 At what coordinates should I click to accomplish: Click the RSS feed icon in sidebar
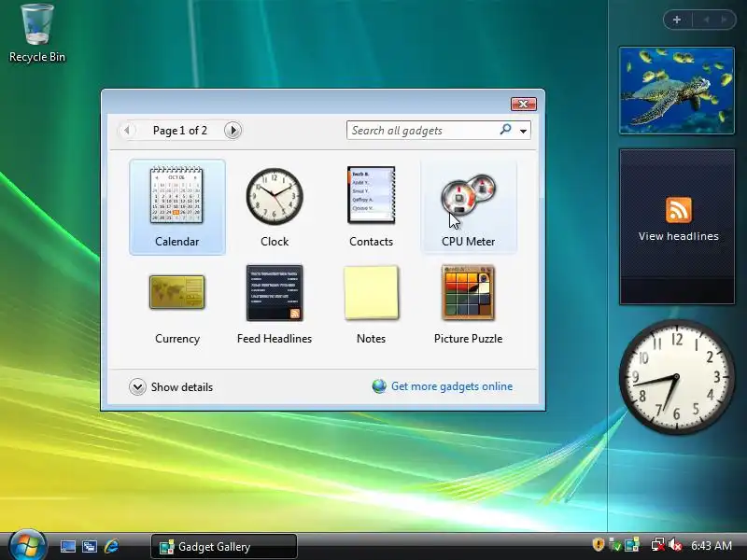pyautogui.click(x=679, y=210)
